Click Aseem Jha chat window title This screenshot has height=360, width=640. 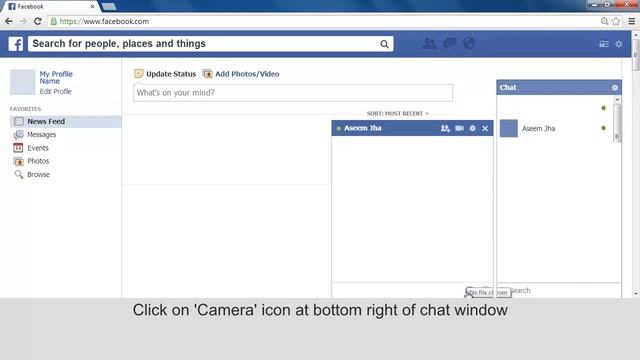click(x=362, y=128)
